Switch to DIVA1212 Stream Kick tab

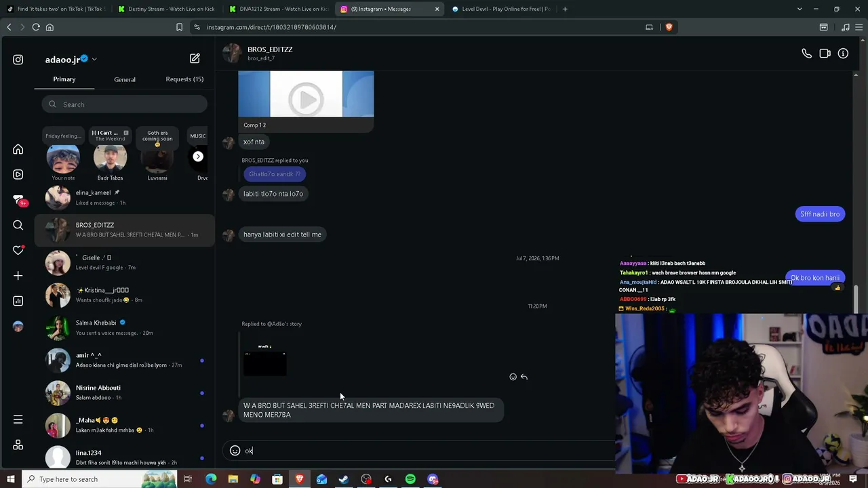(278, 9)
